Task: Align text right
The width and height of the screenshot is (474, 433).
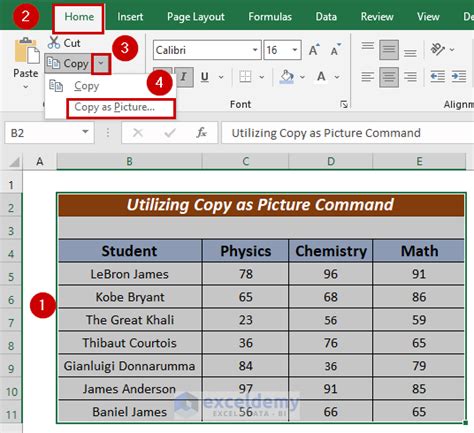Action: 410,77
